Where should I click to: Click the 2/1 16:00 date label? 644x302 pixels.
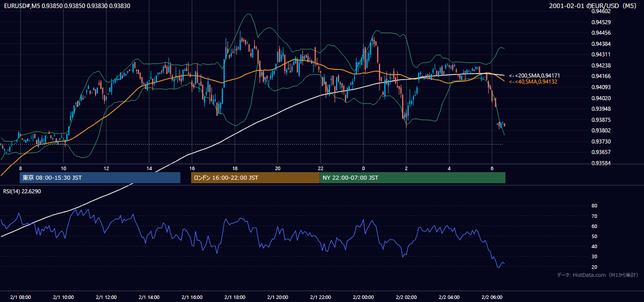tap(192, 297)
